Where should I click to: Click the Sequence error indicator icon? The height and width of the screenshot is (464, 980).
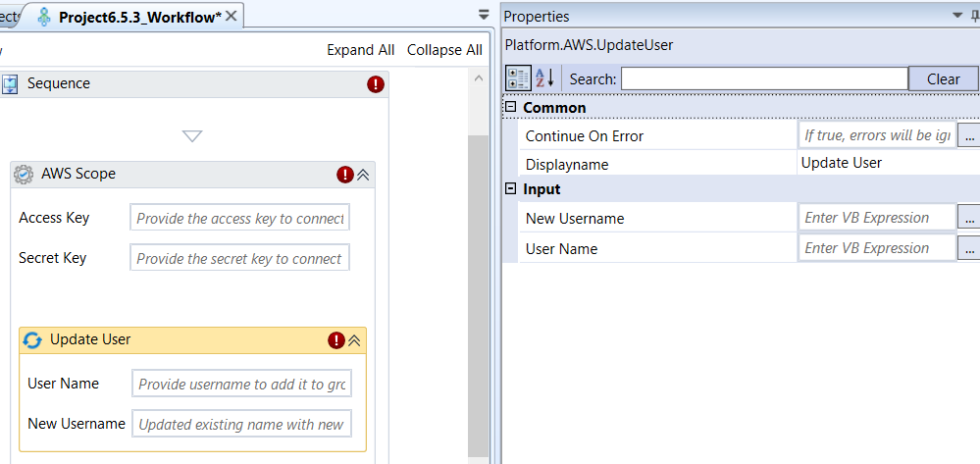coord(376,83)
